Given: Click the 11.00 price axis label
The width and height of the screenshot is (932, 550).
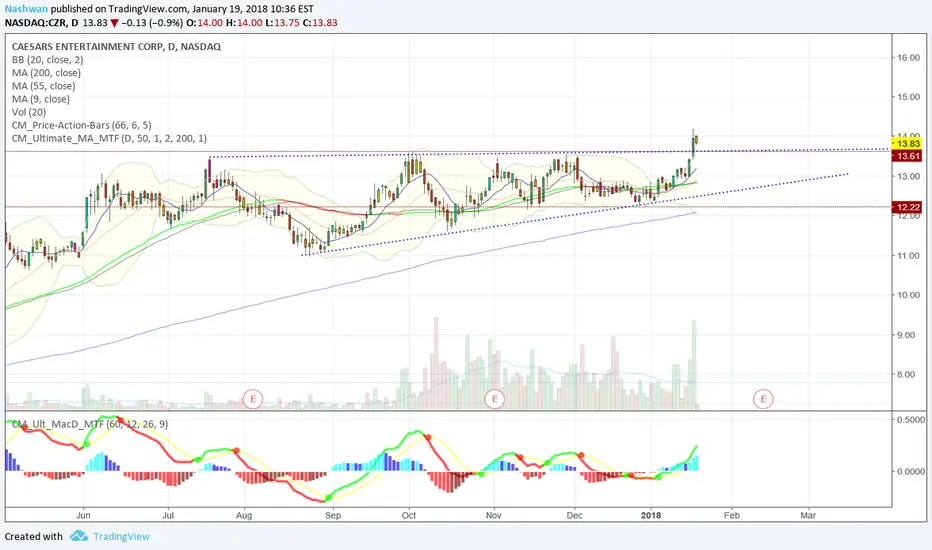Looking at the screenshot, I should click(909, 256).
